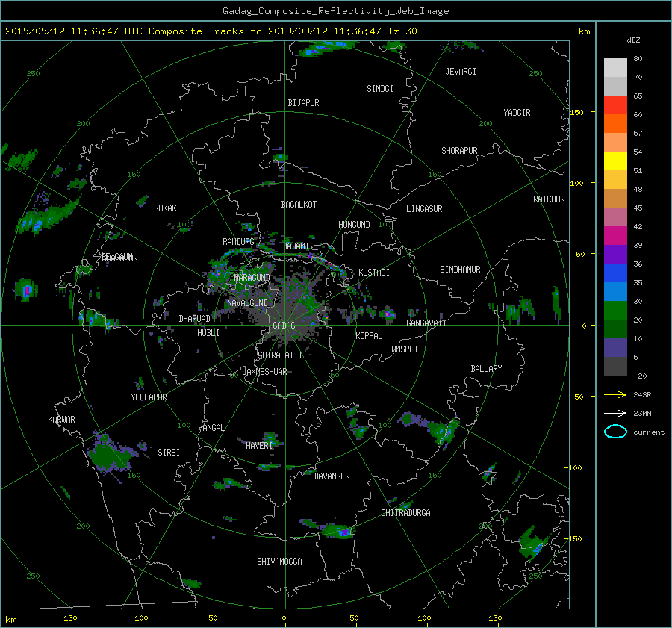This screenshot has height=628, width=672.
Task: Click the RAICHUR place name
Action: tap(549, 199)
